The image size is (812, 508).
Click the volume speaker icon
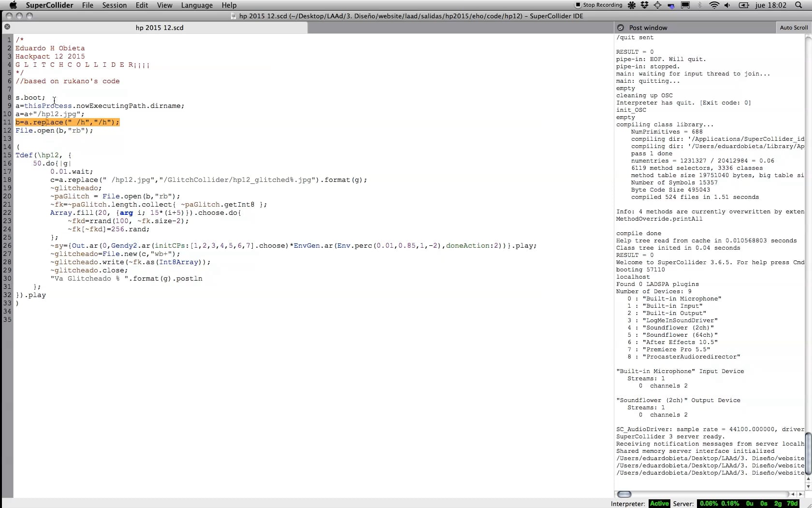point(727,5)
